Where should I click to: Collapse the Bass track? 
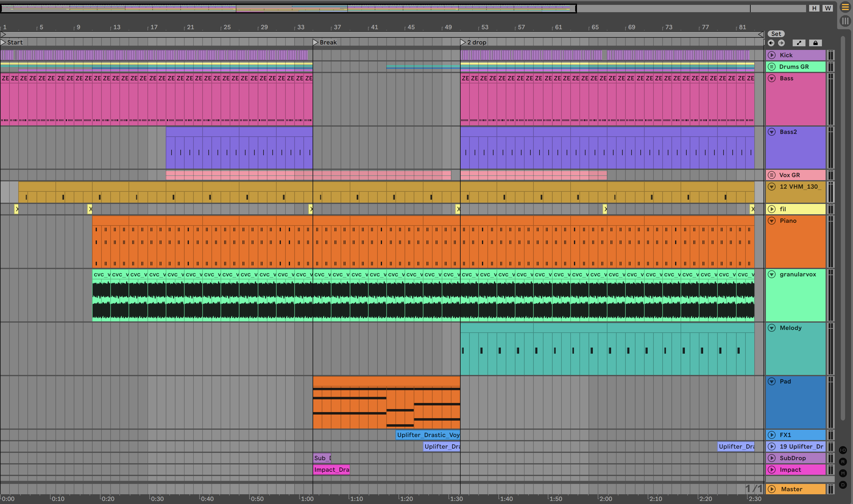(x=772, y=78)
